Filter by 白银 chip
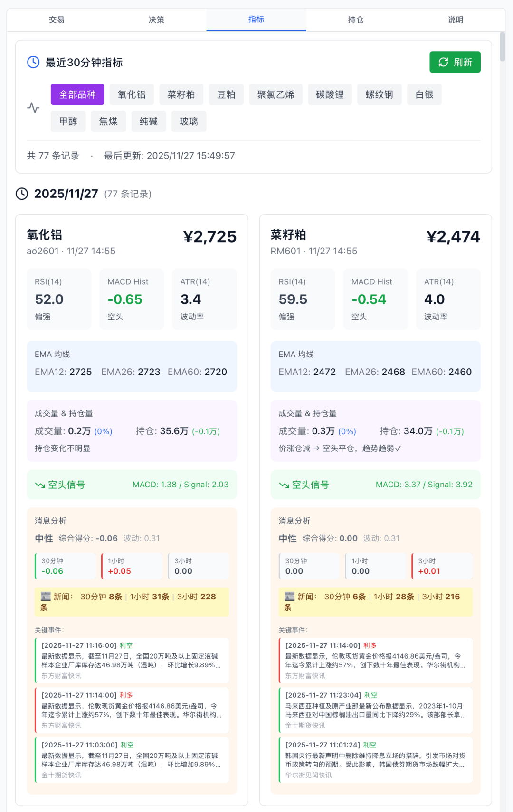Viewport: 513px width, 812px height. click(424, 94)
